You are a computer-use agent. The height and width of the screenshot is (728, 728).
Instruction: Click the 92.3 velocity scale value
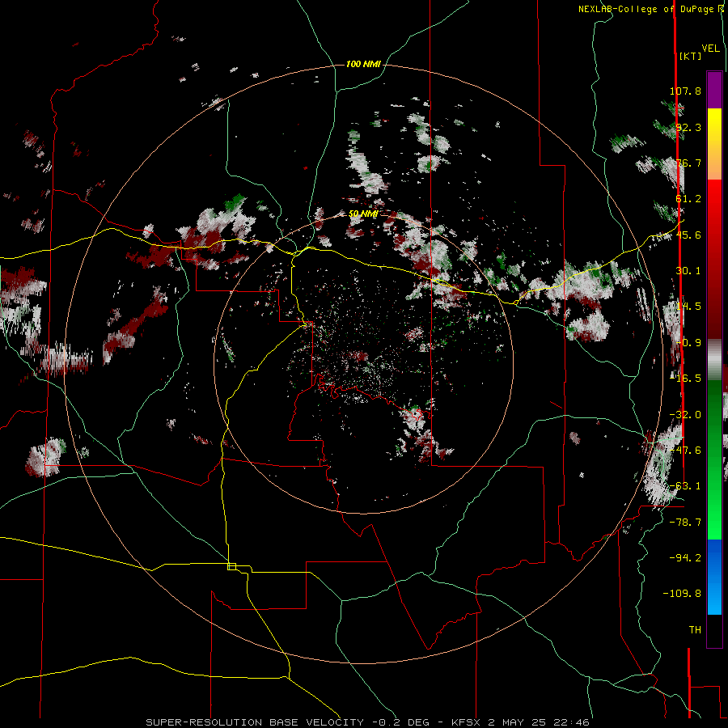coord(688,127)
